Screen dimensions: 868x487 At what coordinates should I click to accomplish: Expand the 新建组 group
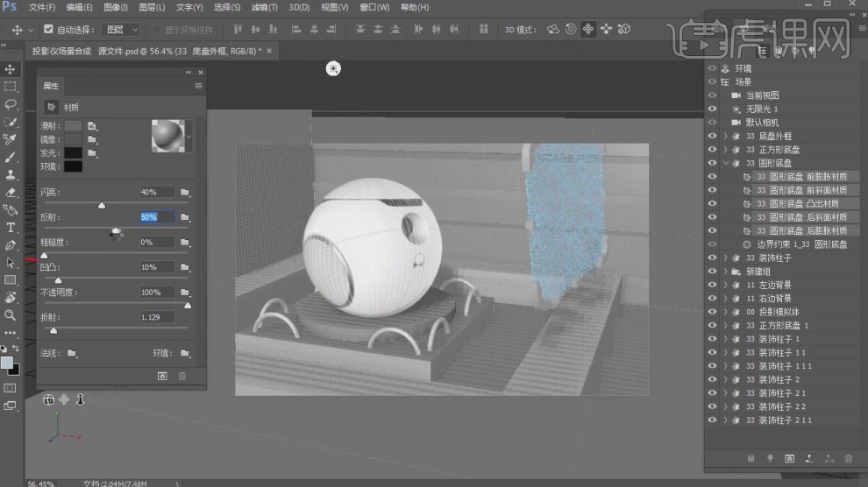[x=726, y=272]
